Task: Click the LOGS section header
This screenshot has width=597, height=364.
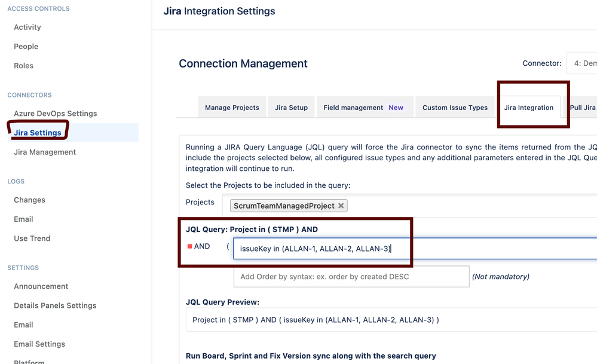Action: click(16, 181)
